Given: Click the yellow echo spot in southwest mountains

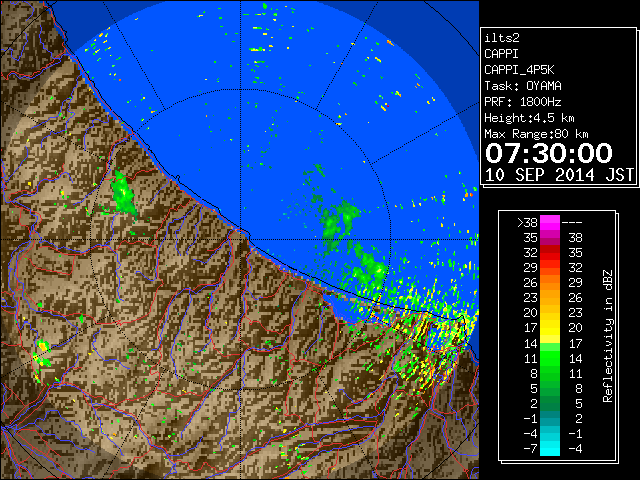Looking at the screenshot, I should 43,347.
